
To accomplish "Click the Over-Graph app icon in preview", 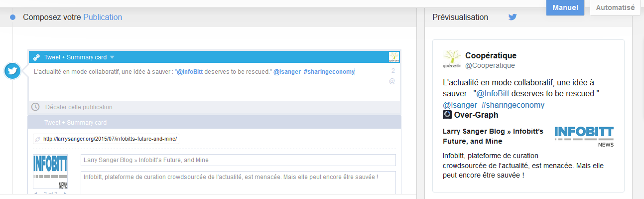I will [447, 115].
